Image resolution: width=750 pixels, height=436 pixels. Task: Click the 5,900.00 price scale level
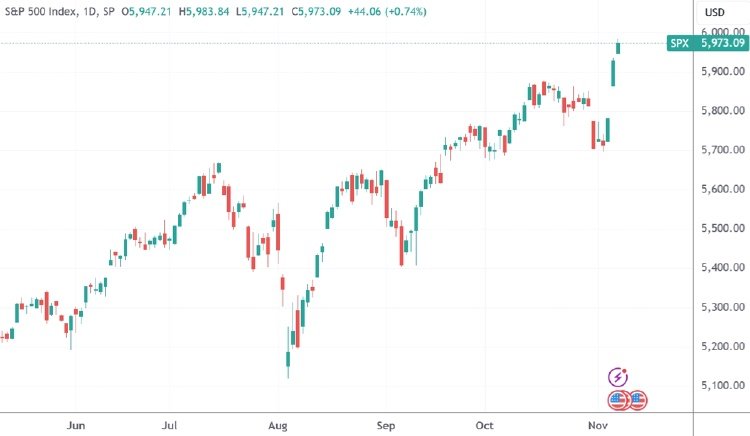coord(723,71)
